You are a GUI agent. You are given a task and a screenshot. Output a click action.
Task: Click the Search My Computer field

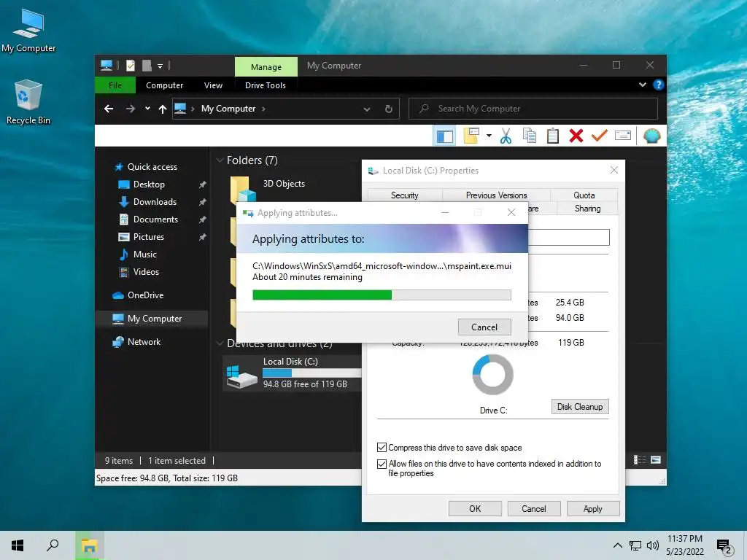tap(533, 109)
